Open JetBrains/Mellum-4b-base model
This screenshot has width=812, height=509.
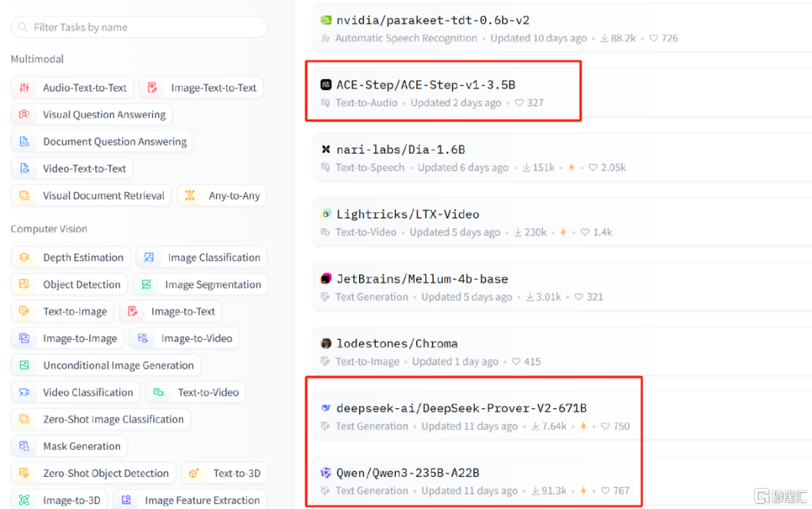point(422,278)
